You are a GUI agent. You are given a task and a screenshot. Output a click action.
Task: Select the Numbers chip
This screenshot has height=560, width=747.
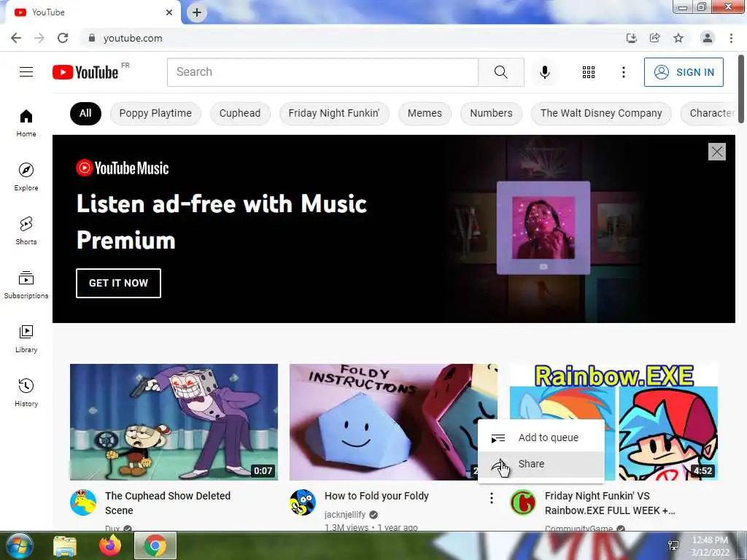tap(491, 113)
